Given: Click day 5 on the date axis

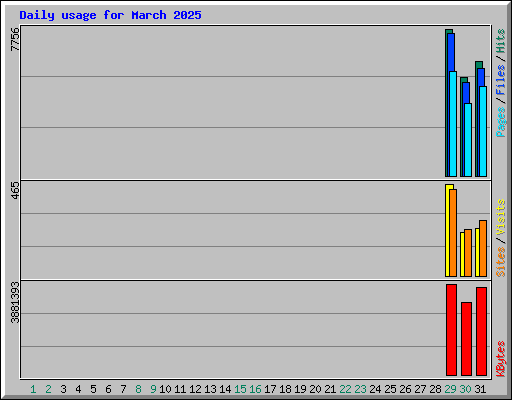Looking at the screenshot, I should click(93, 389).
